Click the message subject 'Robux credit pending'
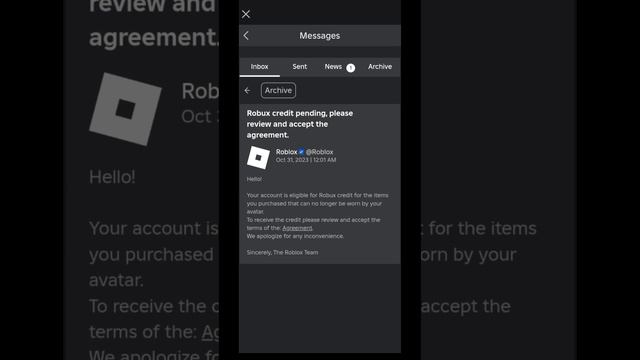This screenshot has height=360, width=640. coord(300,124)
